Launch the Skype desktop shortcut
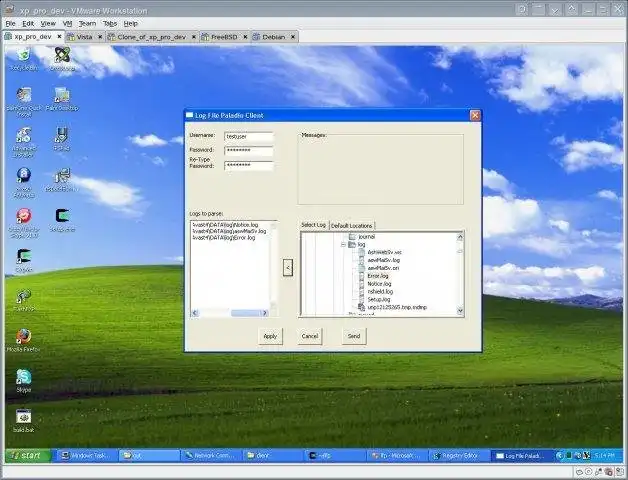Screen dimensions: 628x480 pyautogui.click(x=23, y=377)
